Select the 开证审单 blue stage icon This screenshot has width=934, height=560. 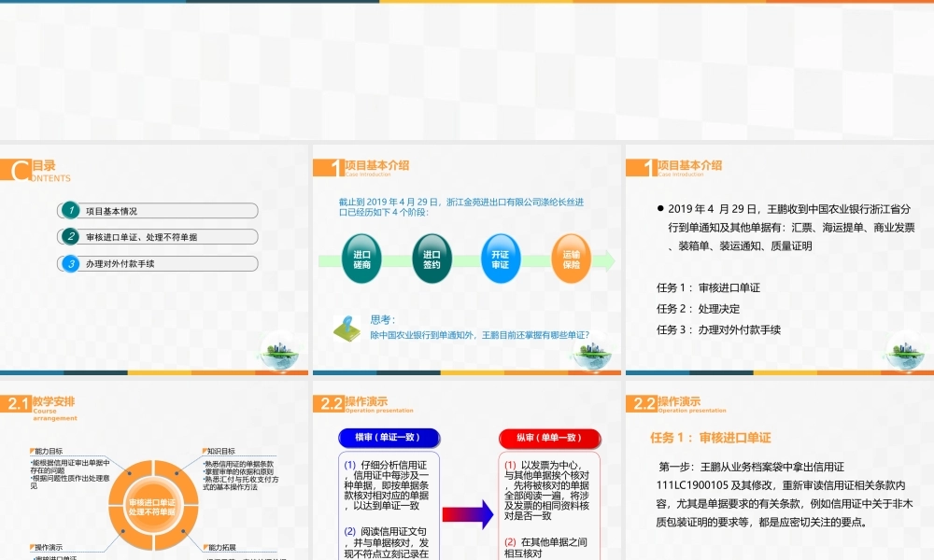click(501, 258)
